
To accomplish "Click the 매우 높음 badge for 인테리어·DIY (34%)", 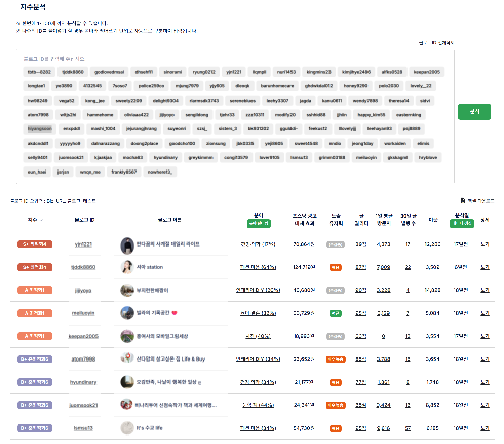I will coord(335,359).
